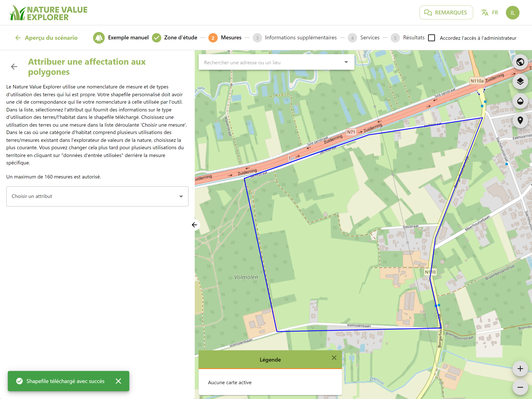Collapse the side panel with the arrow
532x399 pixels.
pos(195,225)
